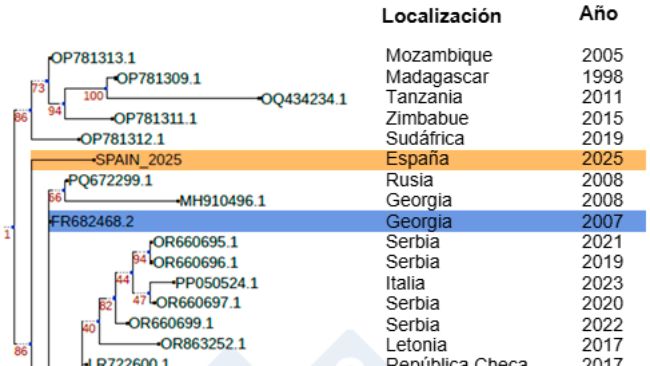
Task: Click the location Tanzania
Action: tap(424, 97)
